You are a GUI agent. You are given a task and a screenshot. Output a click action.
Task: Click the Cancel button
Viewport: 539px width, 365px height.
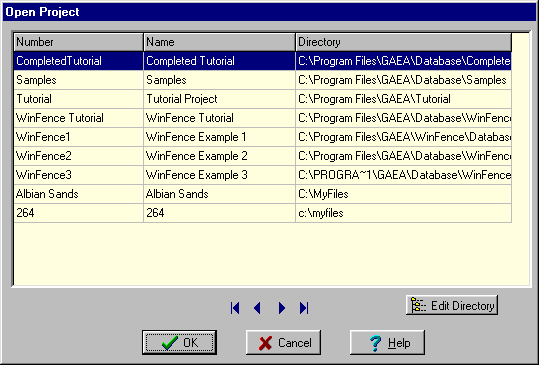(x=283, y=342)
